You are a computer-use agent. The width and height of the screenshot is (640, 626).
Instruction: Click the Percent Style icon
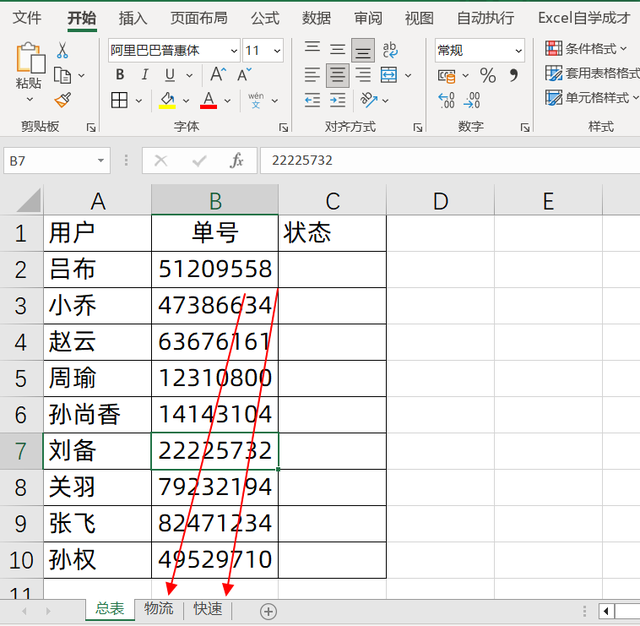point(488,76)
